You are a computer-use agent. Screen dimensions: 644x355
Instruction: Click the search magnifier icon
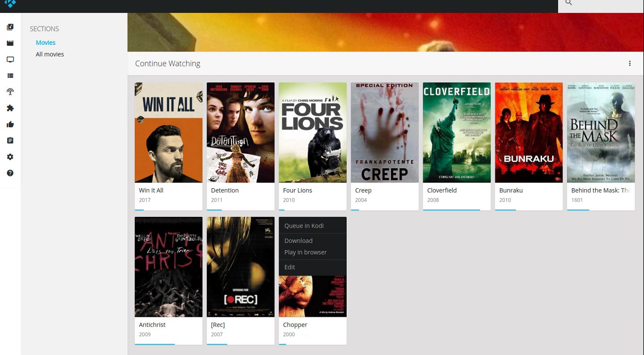569,3
